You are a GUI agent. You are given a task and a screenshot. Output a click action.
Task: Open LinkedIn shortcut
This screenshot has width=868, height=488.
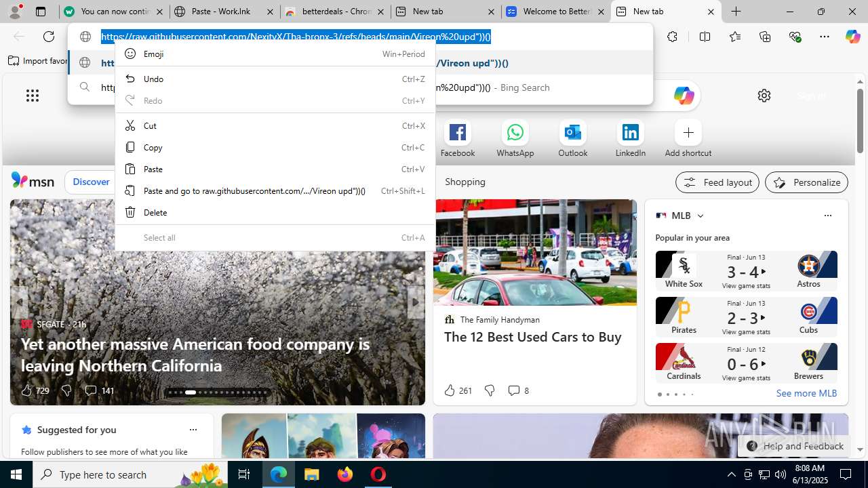(631, 139)
